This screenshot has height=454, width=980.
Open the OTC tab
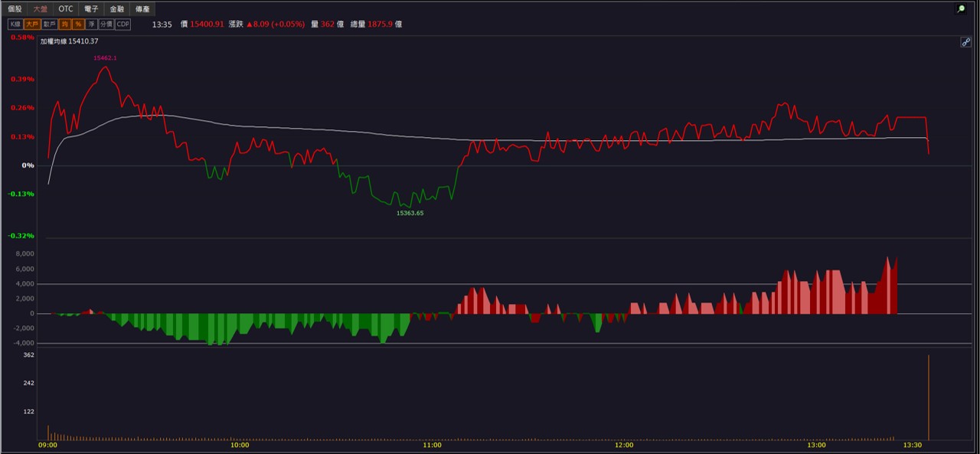coord(66,9)
